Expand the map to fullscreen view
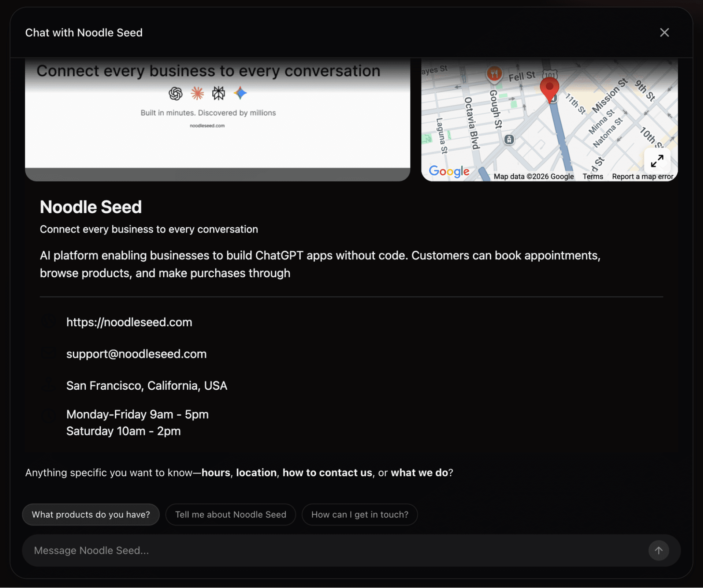 (x=657, y=161)
